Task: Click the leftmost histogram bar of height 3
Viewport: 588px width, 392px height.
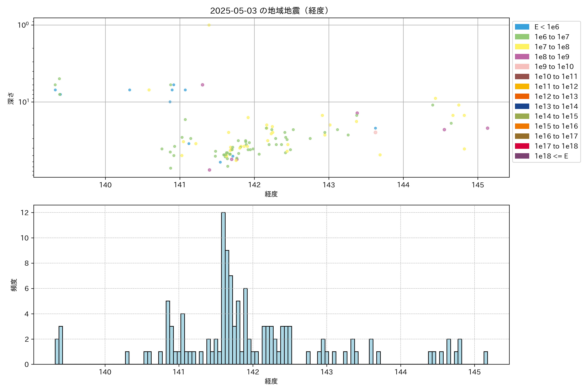Action: pos(61,345)
